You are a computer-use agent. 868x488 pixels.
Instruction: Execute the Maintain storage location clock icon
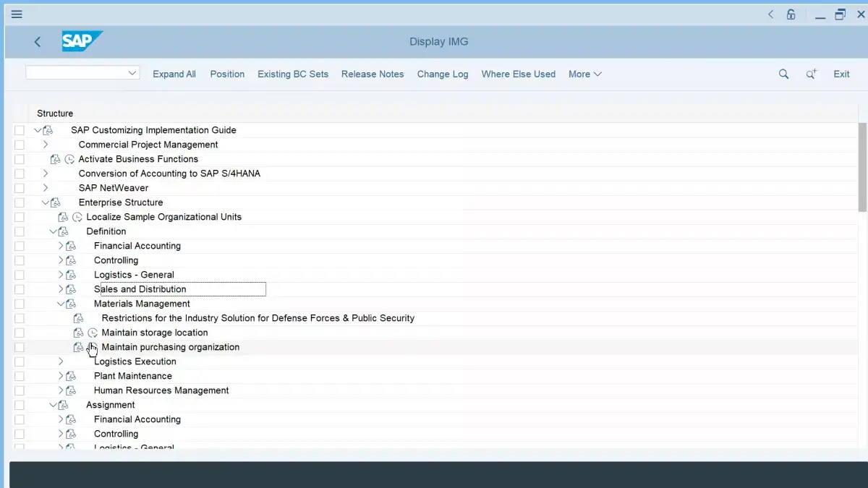click(93, 333)
